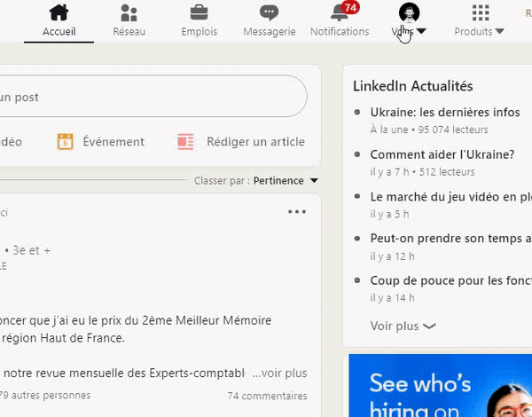
Task: Click the il y a 12 h timestamp
Action: coord(392,256)
